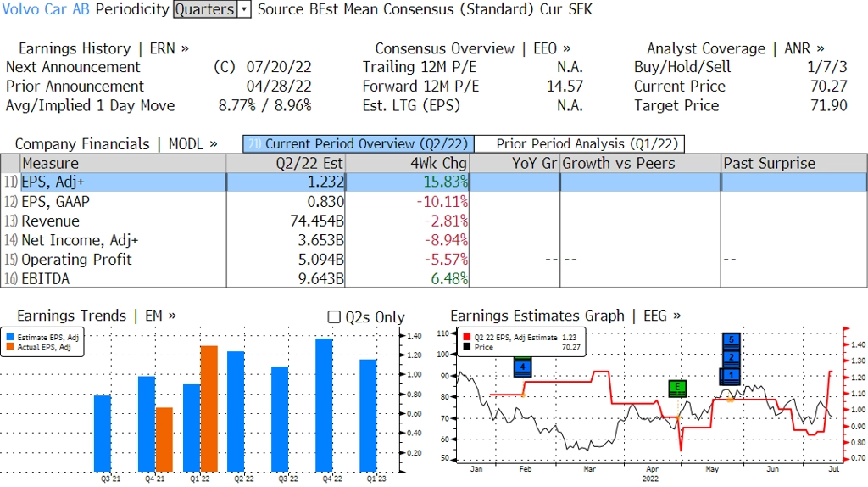Click the green E earnings marker on graph

677,388
